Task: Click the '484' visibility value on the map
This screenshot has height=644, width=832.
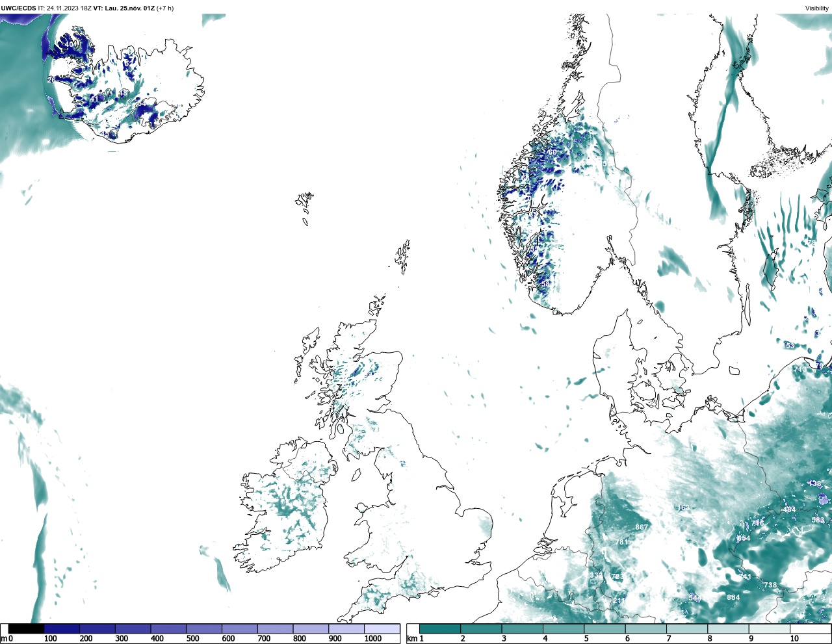Action: pyautogui.click(x=789, y=509)
